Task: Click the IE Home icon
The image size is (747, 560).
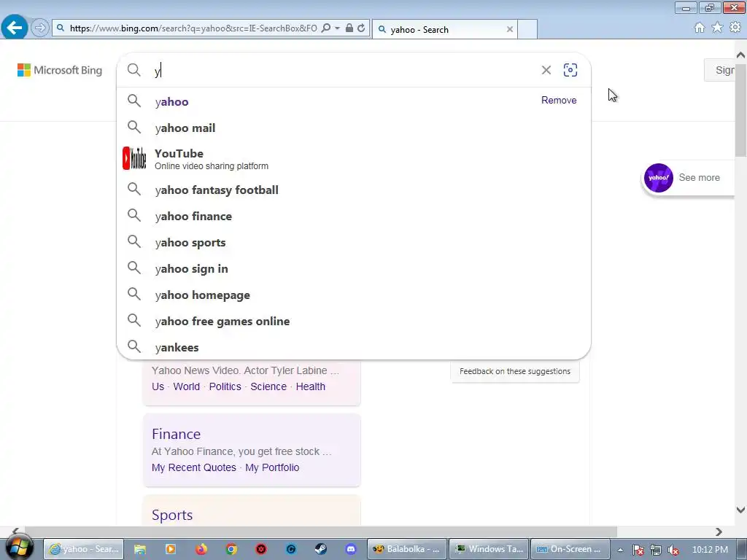Action: 700,28
